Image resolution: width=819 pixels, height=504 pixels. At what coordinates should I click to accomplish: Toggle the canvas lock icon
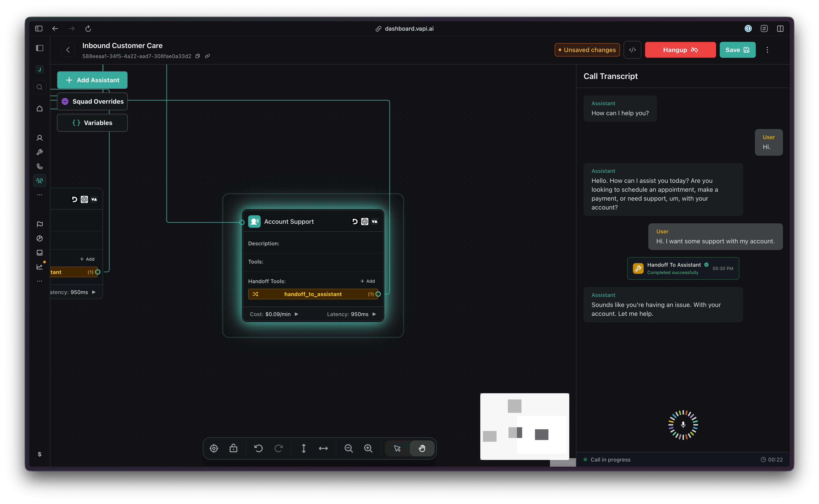(233, 448)
